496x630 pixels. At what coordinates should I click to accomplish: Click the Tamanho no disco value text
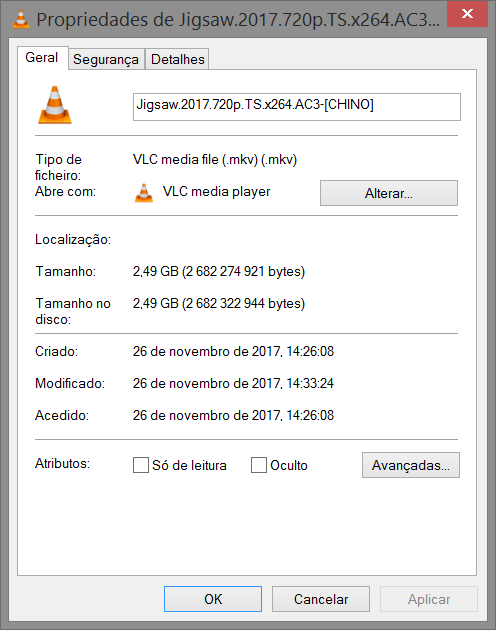click(x=219, y=303)
